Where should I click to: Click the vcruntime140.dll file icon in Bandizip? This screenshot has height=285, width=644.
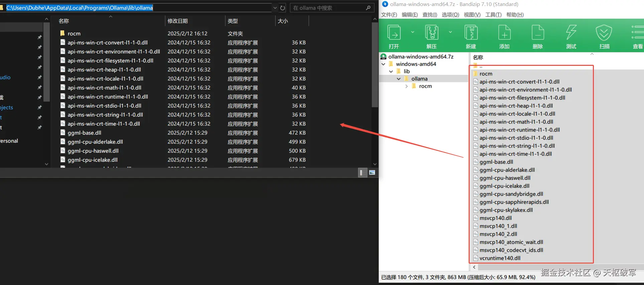(476, 258)
